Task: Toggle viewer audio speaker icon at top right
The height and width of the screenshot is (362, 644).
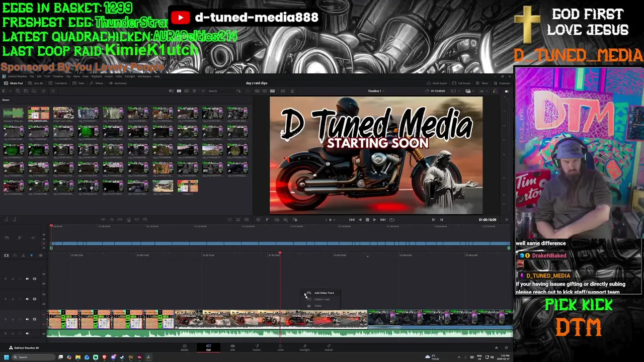Action: coord(506,91)
